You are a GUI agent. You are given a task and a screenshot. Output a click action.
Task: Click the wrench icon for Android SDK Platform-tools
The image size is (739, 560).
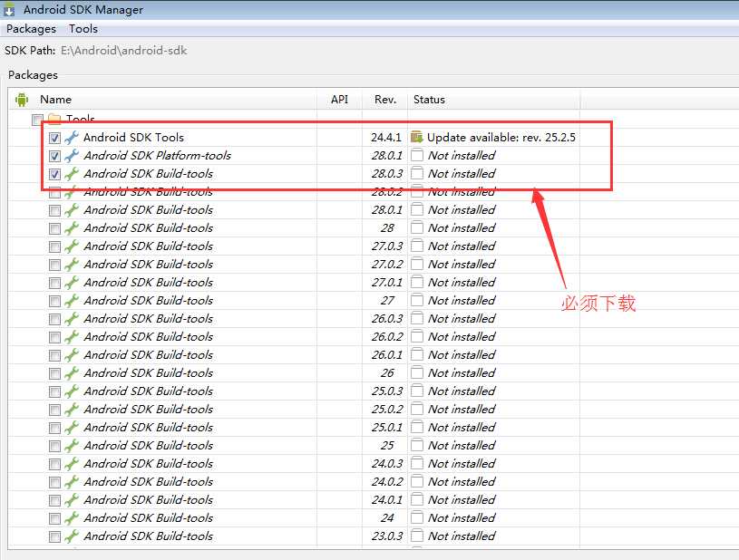pos(72,156)
